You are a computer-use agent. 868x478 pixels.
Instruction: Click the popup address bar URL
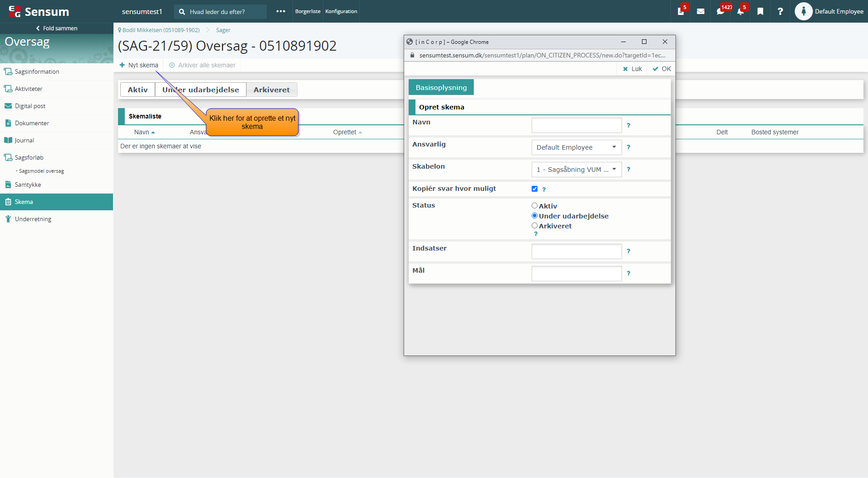542,55
